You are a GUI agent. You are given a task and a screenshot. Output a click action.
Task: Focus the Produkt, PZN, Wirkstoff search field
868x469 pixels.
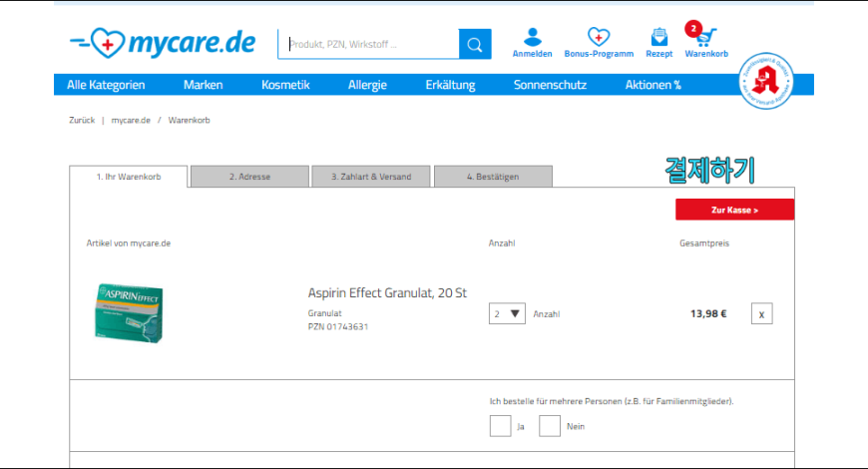[x=369, y=44]
